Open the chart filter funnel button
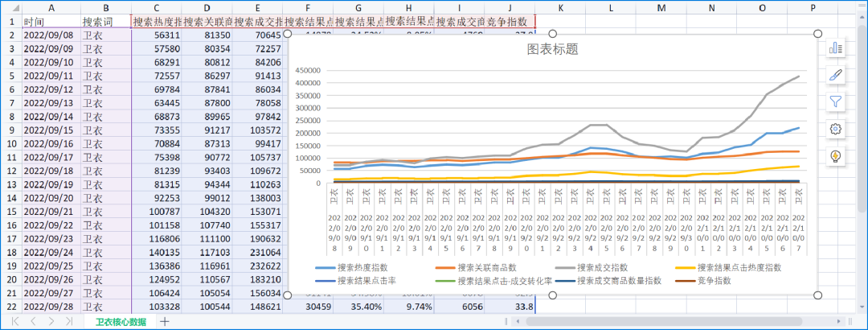 point(836,101)
